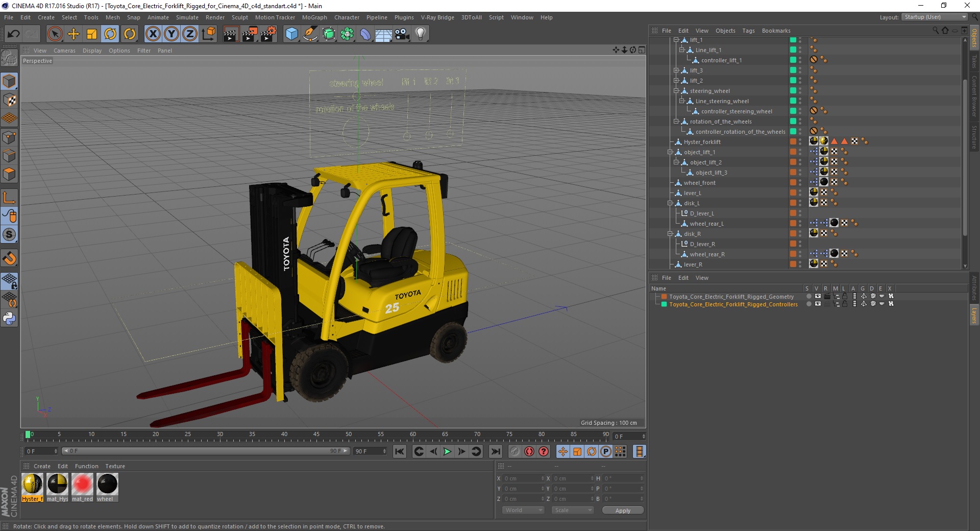Toggle the X axis lock
980x531 pixels.
click(153, 34)
